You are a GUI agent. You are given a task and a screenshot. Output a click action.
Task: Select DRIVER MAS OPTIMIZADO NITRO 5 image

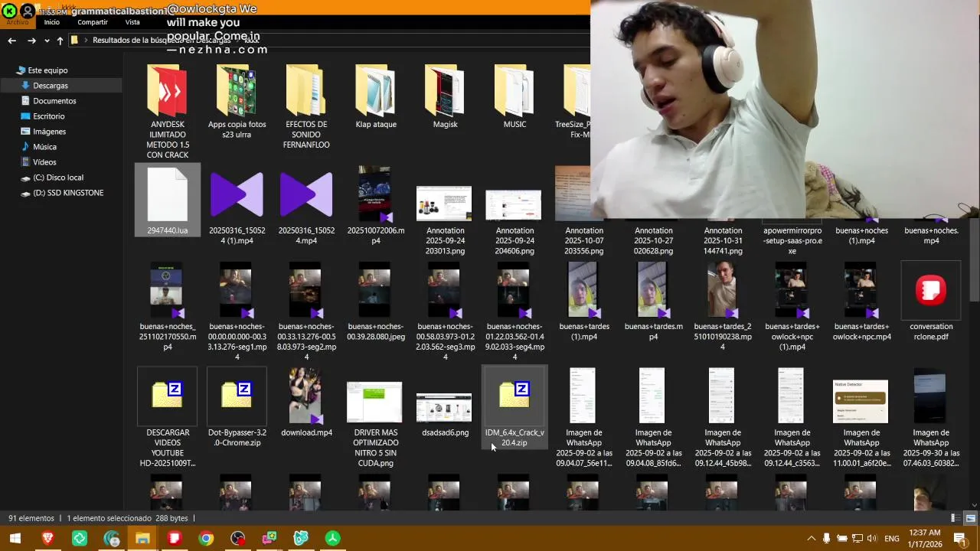375,424
